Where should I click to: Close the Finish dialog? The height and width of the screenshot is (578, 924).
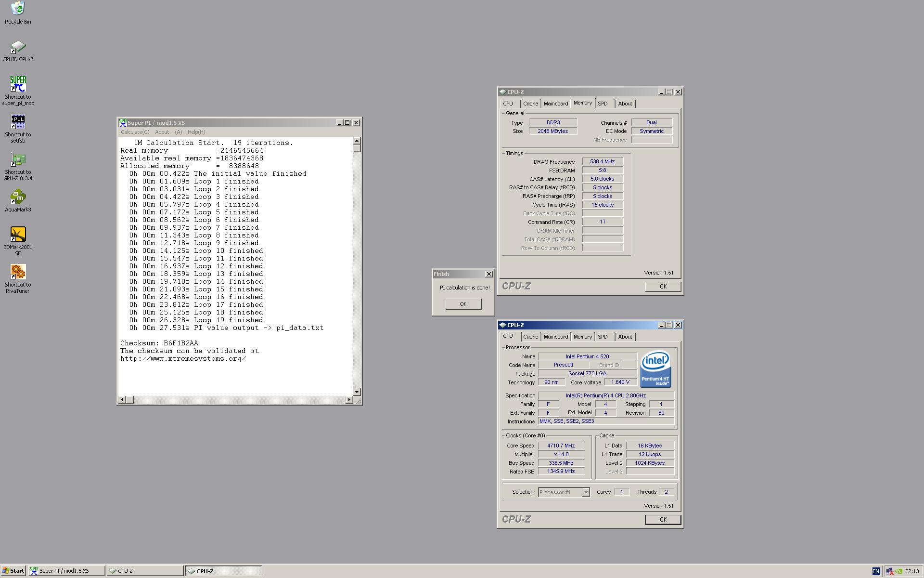click(489, 274)
